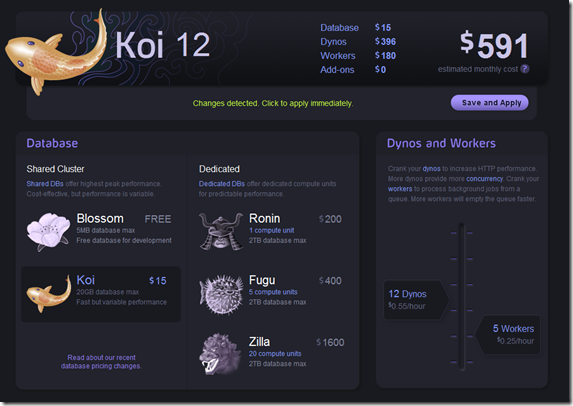Click the Zilla monster icon
Image resolution: width=573 pixels, height=406 pixels.
(220, 354)
